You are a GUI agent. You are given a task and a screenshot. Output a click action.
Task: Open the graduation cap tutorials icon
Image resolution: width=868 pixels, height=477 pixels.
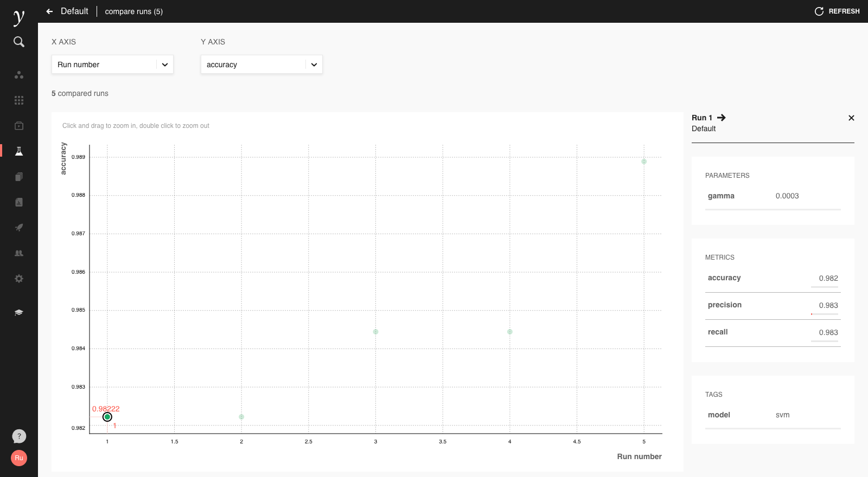tap(19, 313)
